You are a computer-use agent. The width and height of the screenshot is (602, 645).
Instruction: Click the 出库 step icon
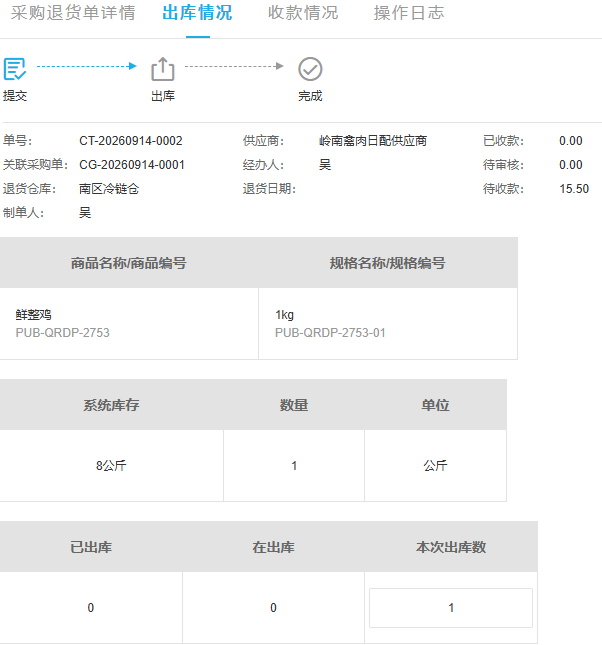tap(163, 69)
